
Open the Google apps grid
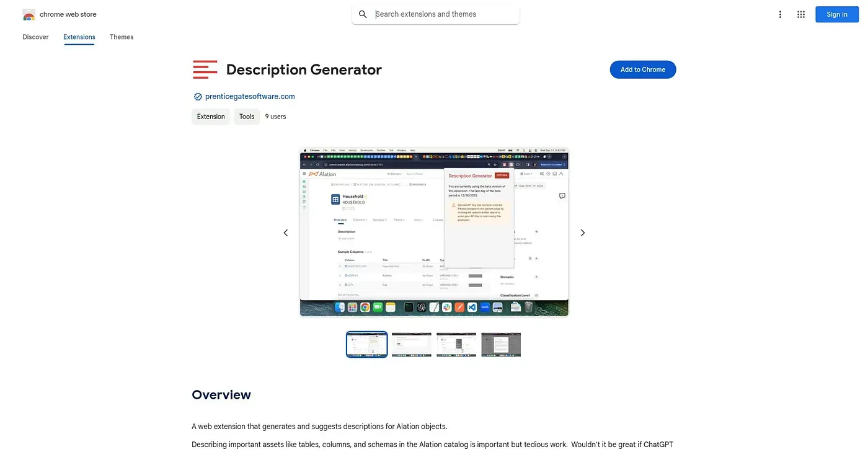801,15
